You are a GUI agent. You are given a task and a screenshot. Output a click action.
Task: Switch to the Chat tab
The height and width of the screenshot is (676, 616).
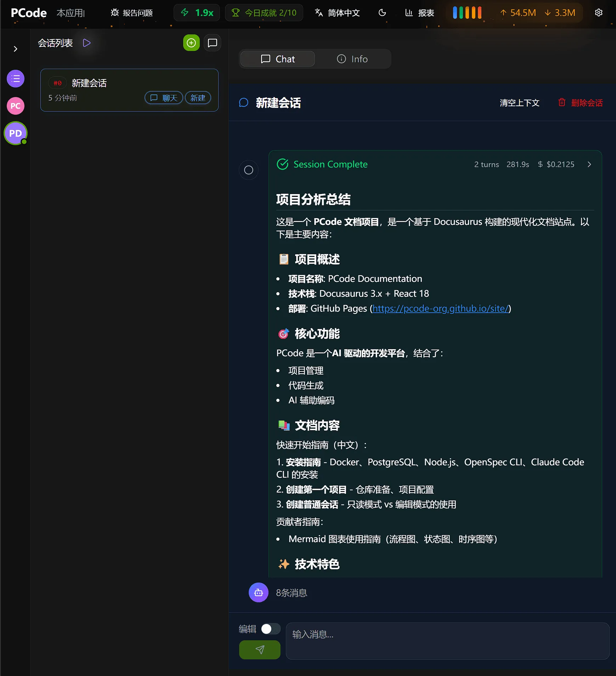click(x=277, y=59)
